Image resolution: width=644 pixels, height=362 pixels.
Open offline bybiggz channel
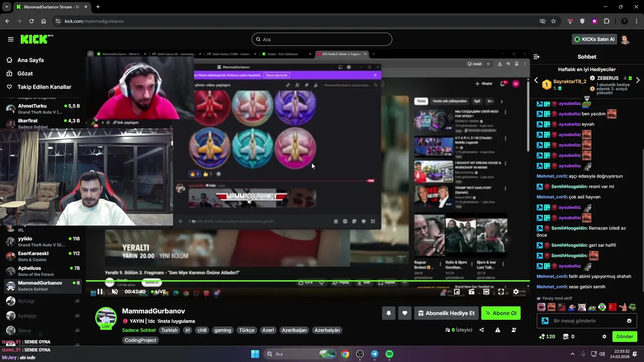pyautogui.click(x=43, y=316)
